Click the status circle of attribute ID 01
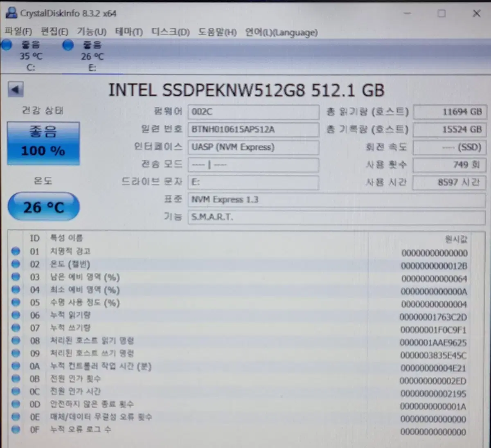This screenshot has width=491, height=448. point(16,251)
